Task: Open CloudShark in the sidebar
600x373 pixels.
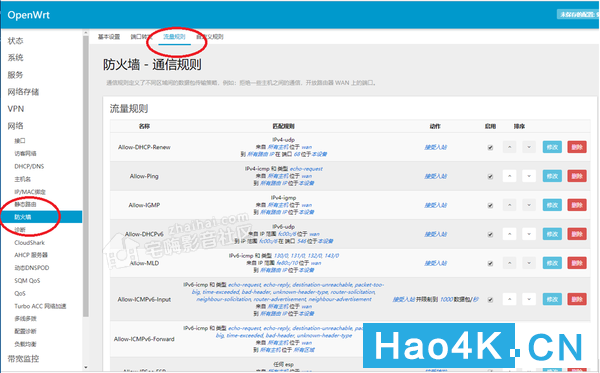Action: coord(29,243)
